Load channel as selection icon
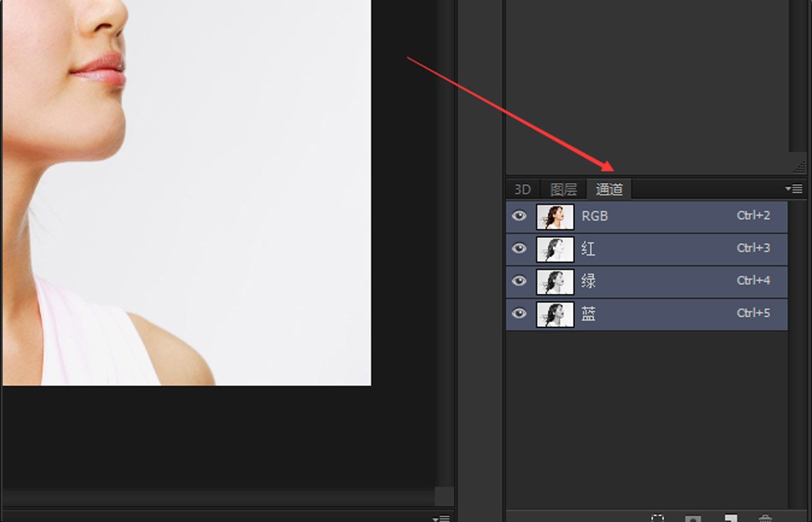 (x=658, y=519)
